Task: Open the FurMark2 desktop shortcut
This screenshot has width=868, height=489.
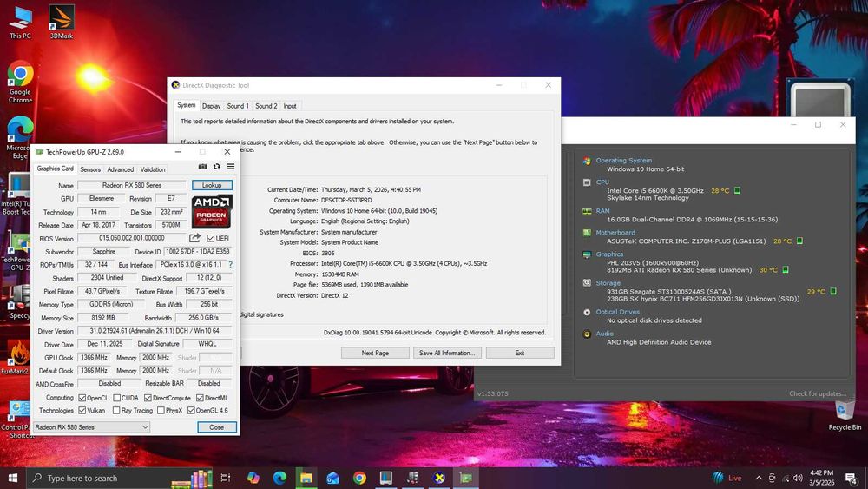Action: [16, 357]
